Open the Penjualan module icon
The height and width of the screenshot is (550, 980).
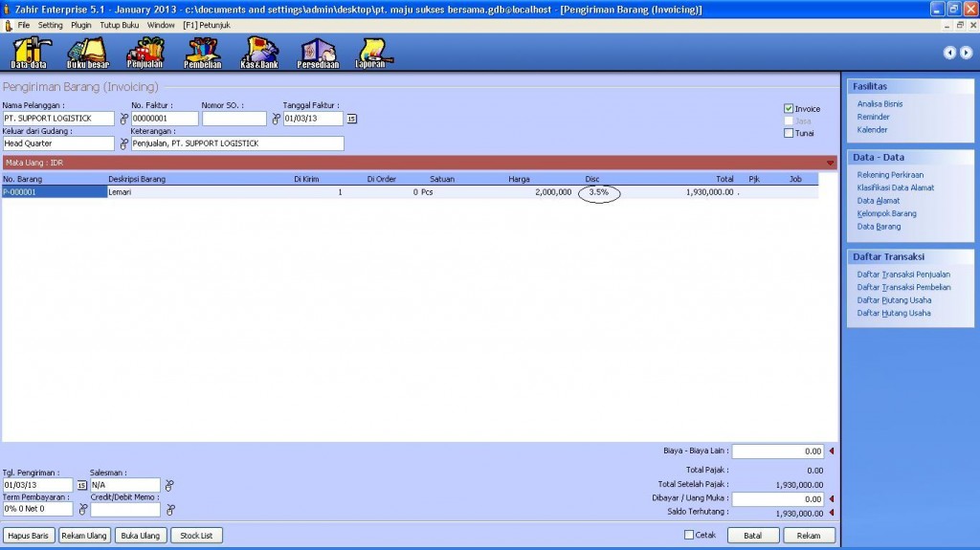coord(145,53)
